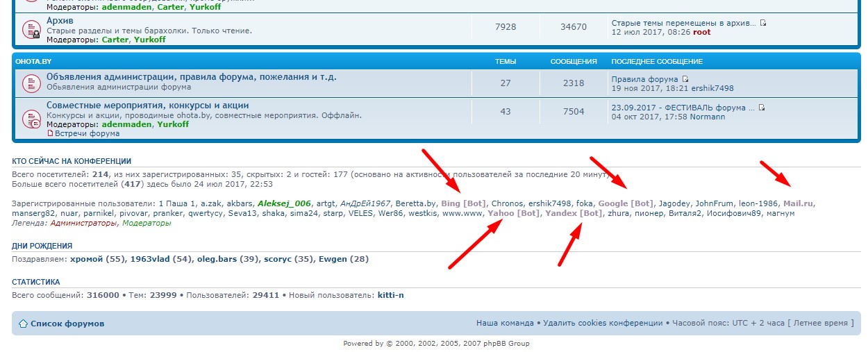Click view-latest-post icon after ФЕСТИВАЛЬ форума
The width and height of the screenshot is (868, 352).
[762, 108]
